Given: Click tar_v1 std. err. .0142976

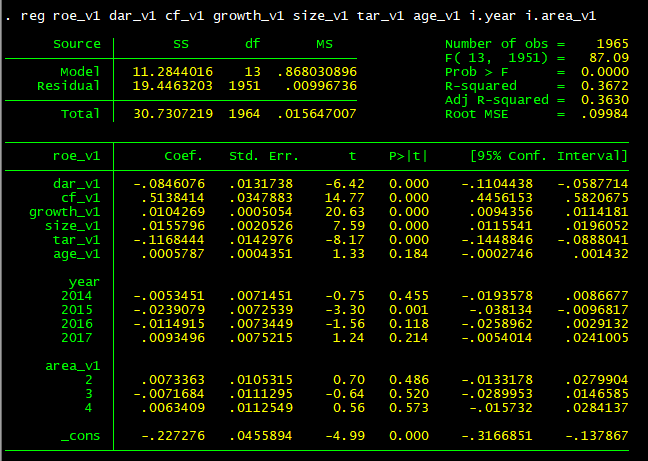Looking at the screenshot, I should [261, 240].
